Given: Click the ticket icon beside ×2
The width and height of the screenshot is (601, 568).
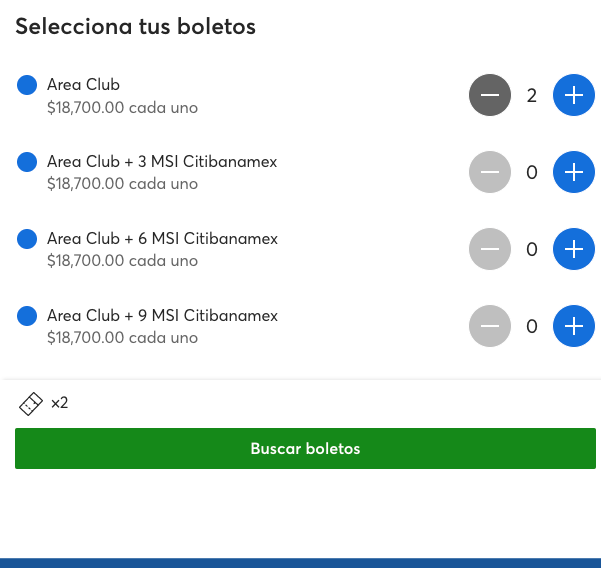Looking at the screenshot, I should click(x=31, y=404).
